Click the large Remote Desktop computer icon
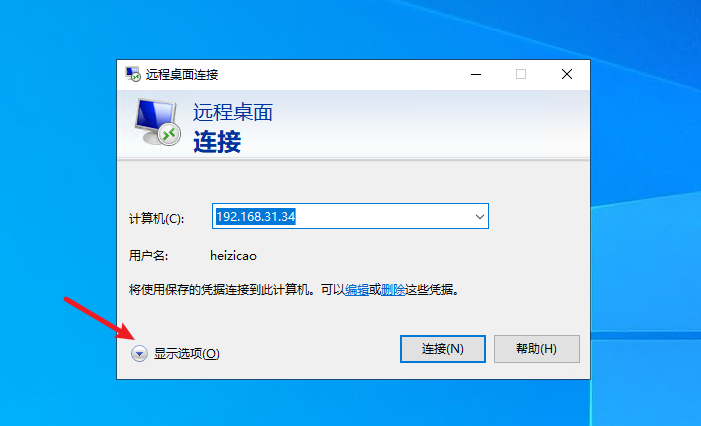This screenshot has width=701, height=426. coord(157,122)
